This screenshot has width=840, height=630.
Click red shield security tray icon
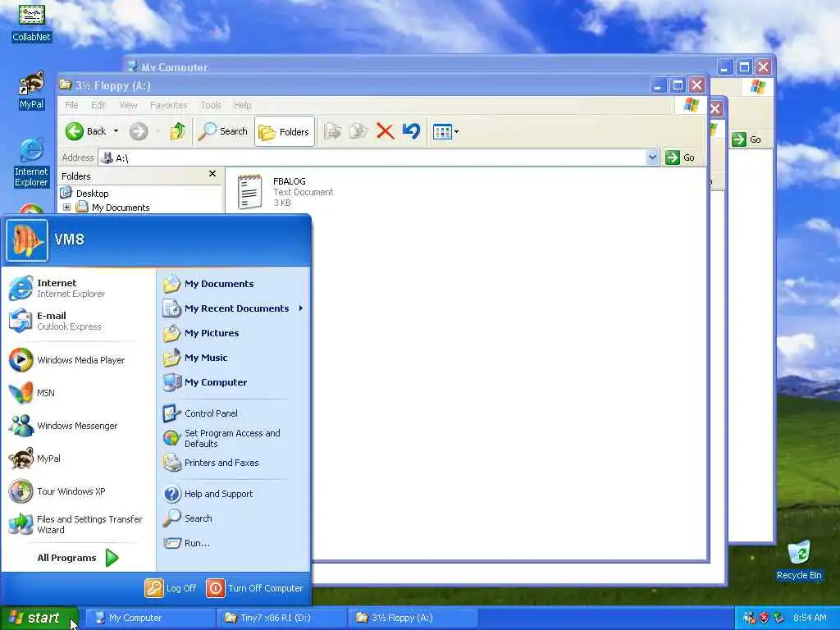[x=764, y=618]
